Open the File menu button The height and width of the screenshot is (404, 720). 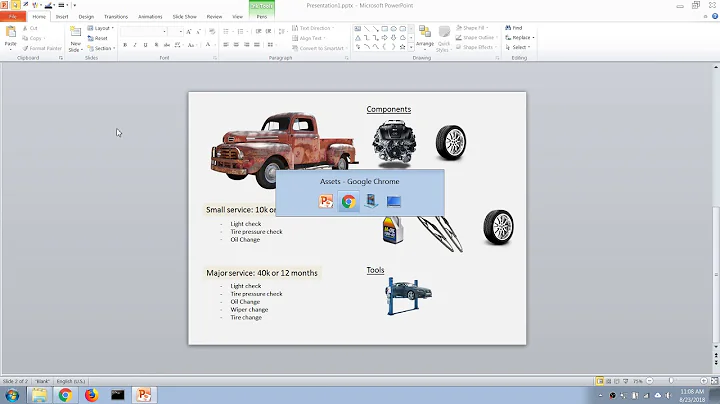tap(13, 17)
